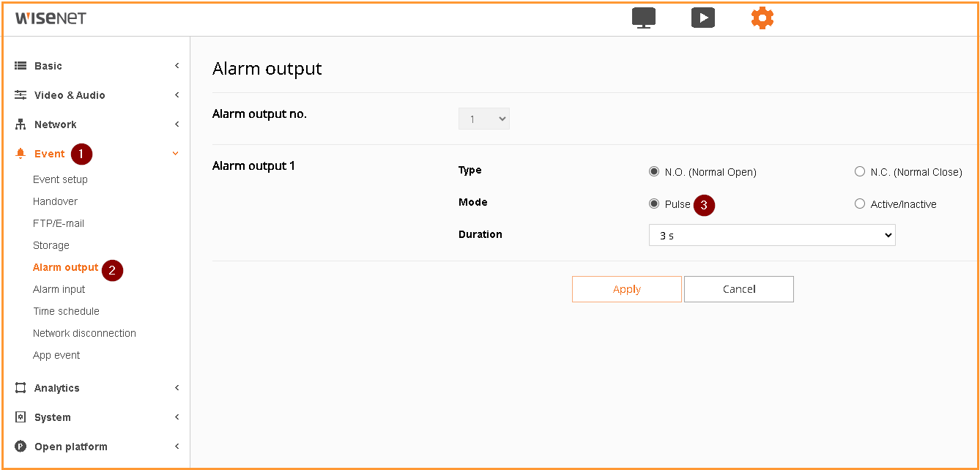Click the Network topology icon
The image size is (980, 470).
[x=21, y=124]
